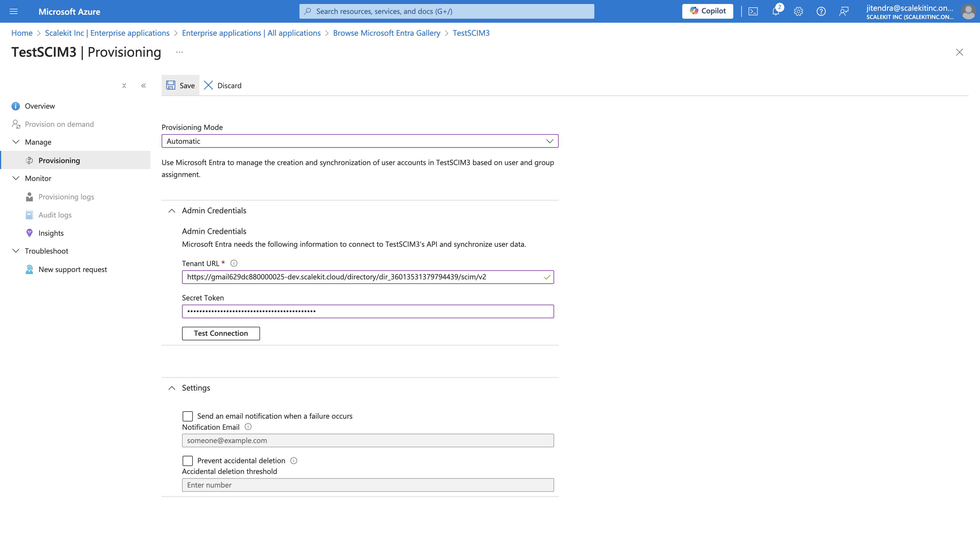980x544 pixels.
Task: Open the Cloud Shell terminal icon
Action: click(753, 11)
